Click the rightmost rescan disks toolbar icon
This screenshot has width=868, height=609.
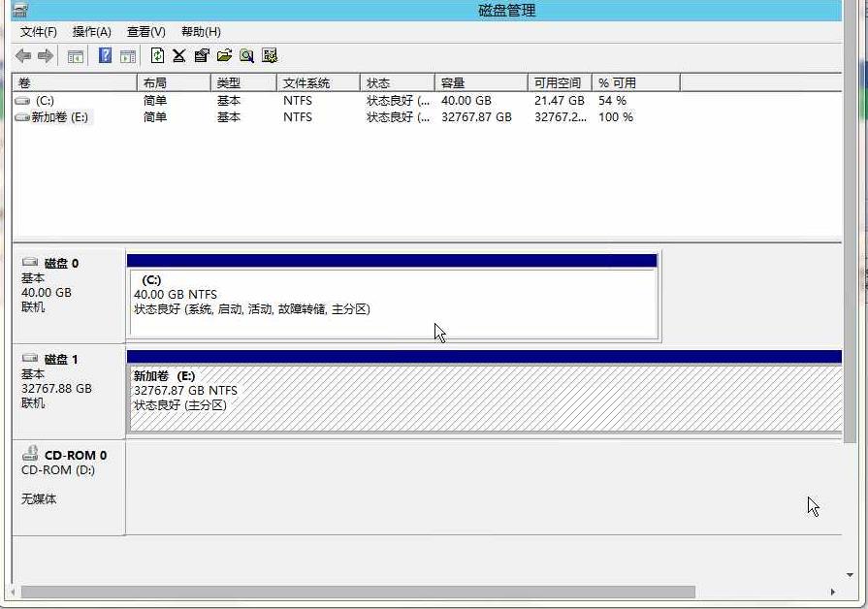270,55
